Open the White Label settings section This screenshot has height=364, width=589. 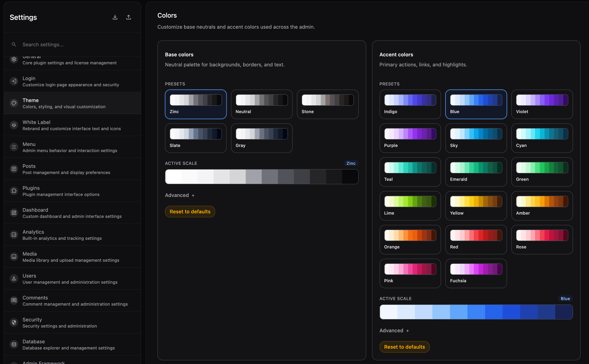[72, 125]
